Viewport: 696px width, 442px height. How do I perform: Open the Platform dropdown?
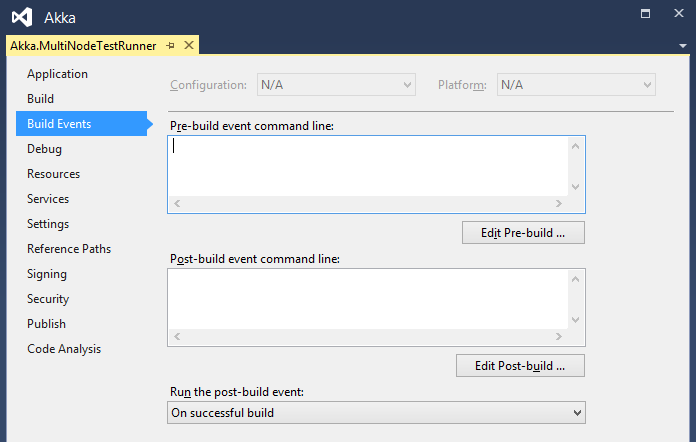576,85
